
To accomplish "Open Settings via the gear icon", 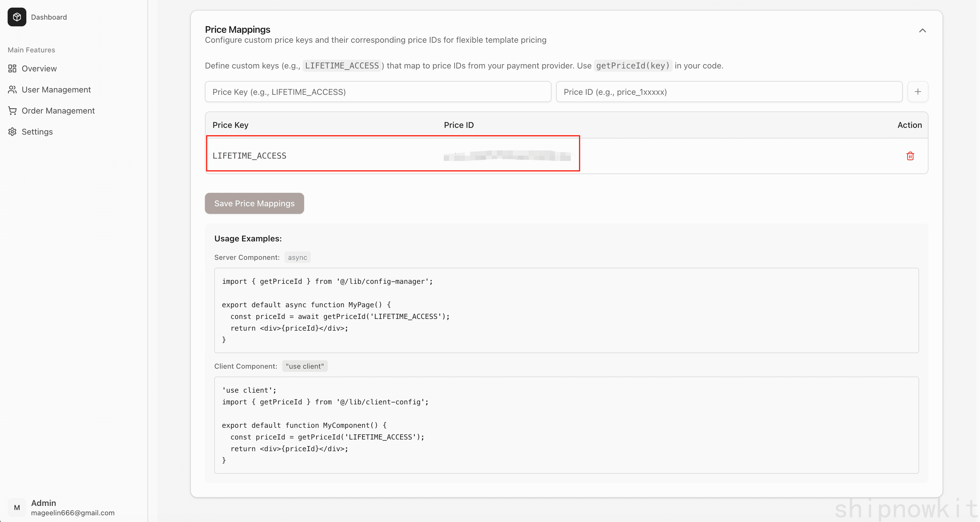I will pos(12,132).
